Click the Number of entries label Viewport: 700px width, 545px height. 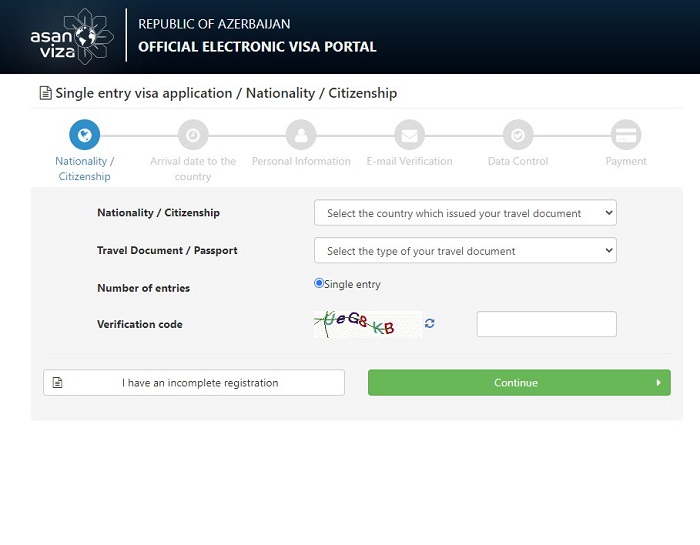pyautogui.click(x=143, y=288)
